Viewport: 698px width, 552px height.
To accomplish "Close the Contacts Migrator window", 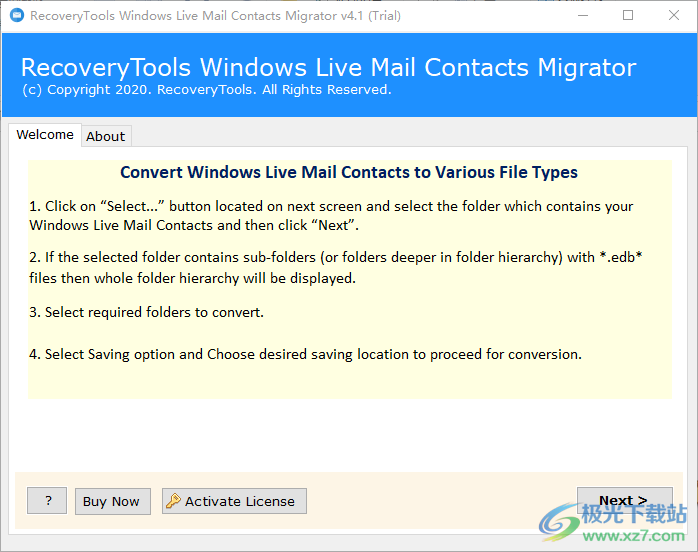I will coord(674,16).
